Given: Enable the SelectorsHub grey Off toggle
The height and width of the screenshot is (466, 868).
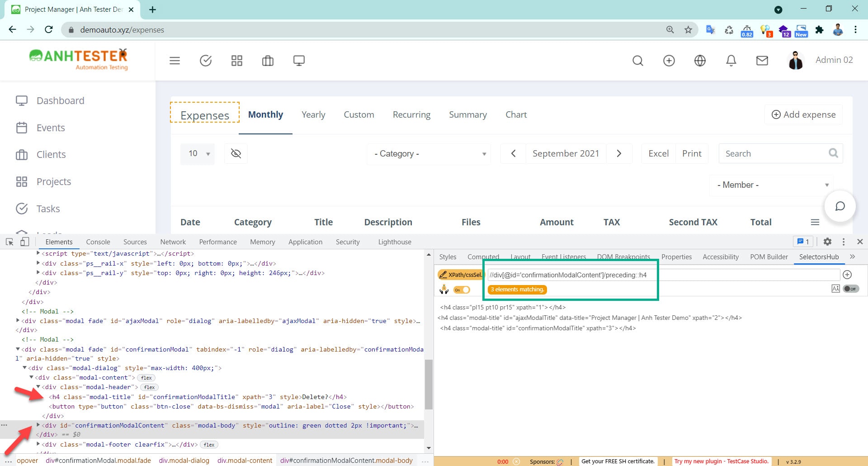Looking at the screenshot, I should [x=851, y=289].
